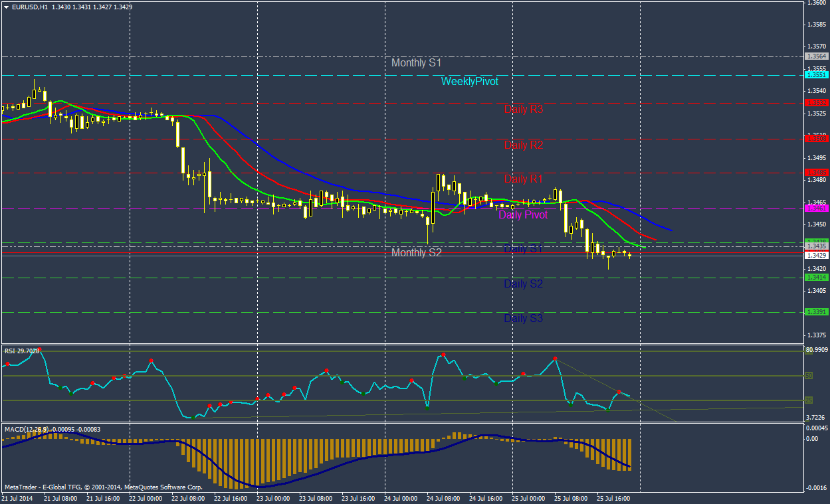Click the Daily S3 support label
This screenshot has width=830, height=504.
point(523,319)
